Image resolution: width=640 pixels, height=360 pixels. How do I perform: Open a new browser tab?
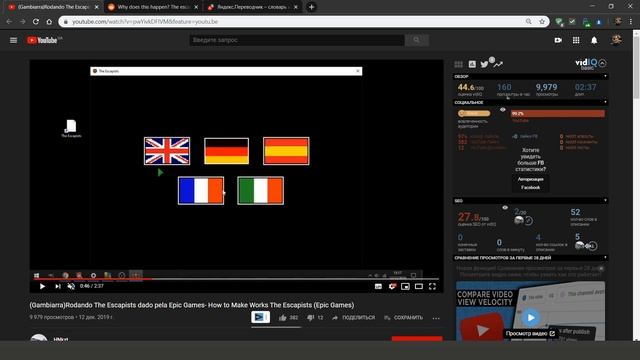(x=311, y=7)
